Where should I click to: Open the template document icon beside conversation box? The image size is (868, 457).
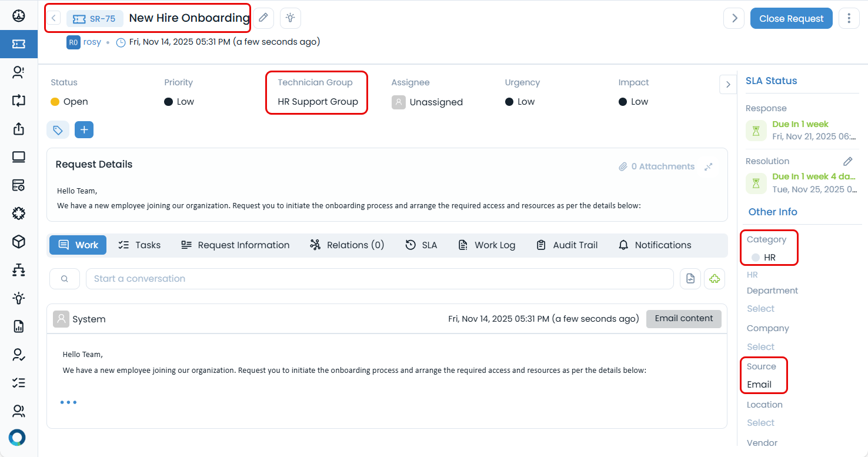pyautogui.click(x=690, y=279)
